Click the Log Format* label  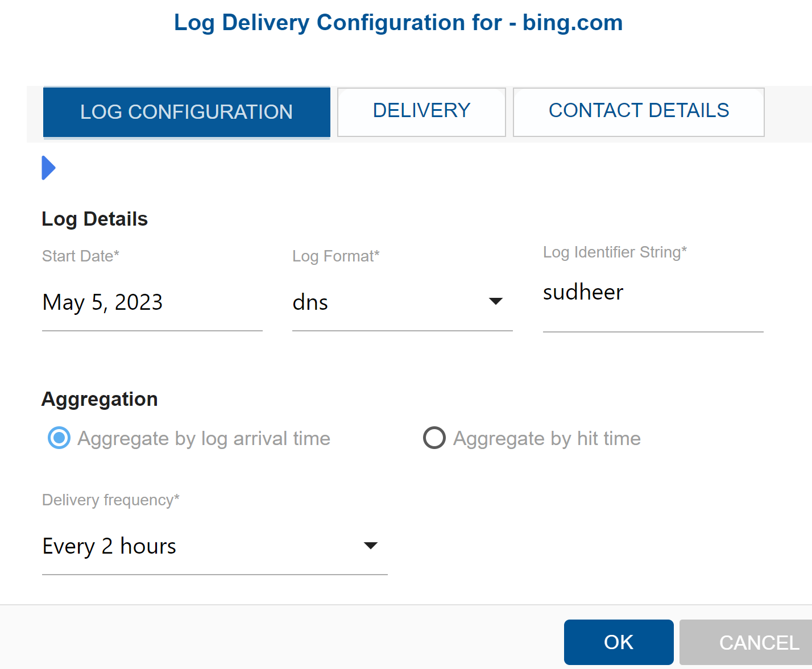point(335,256)
